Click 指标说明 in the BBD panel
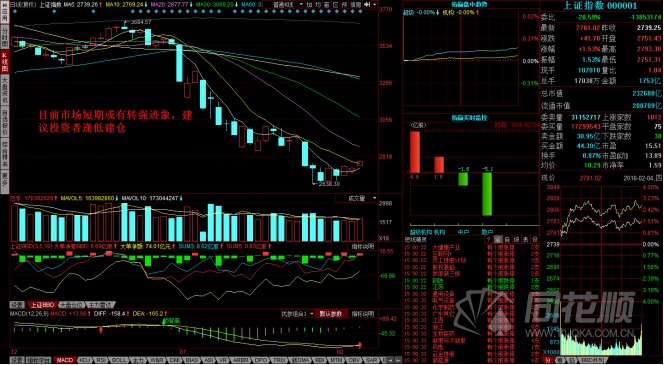 [363, 246]
